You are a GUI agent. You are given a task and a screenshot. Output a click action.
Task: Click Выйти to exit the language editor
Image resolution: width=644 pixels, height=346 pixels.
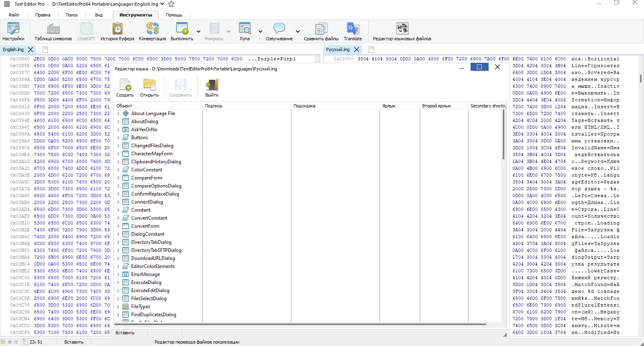coord(212,88)
